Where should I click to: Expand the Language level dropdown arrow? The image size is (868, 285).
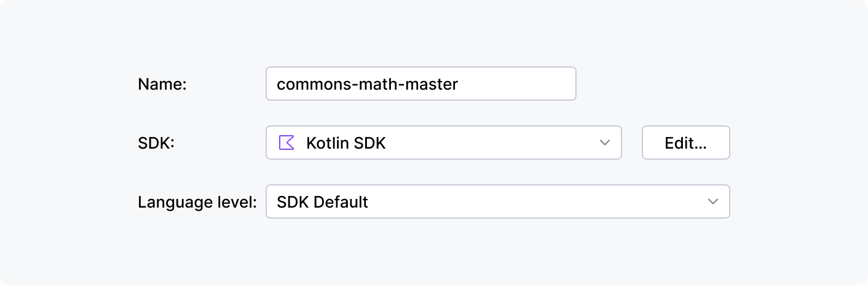[x=713, y=201]
